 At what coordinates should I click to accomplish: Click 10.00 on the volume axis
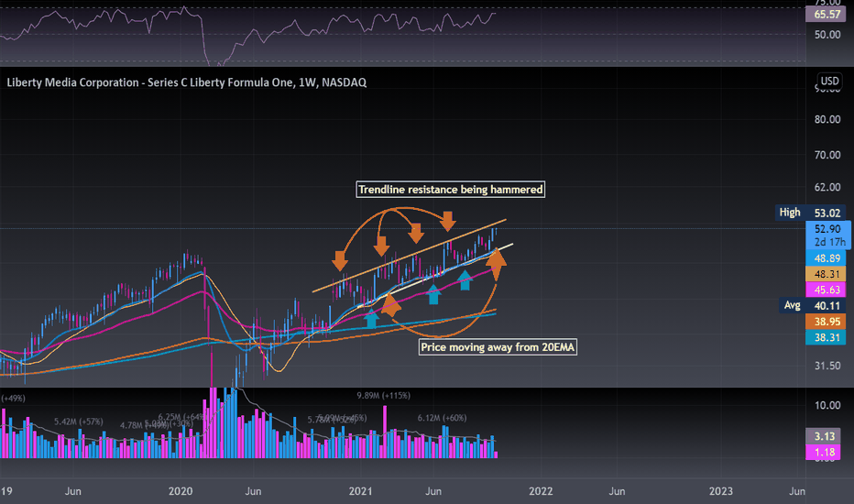tap(827, 405)
